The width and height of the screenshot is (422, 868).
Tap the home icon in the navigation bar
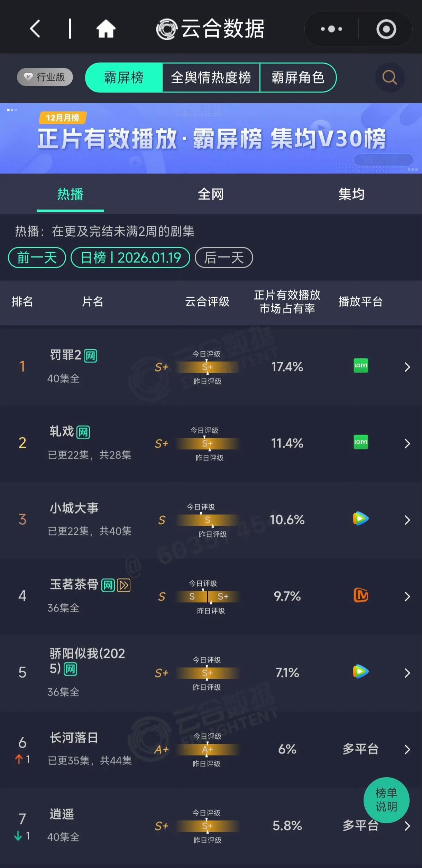106,29
